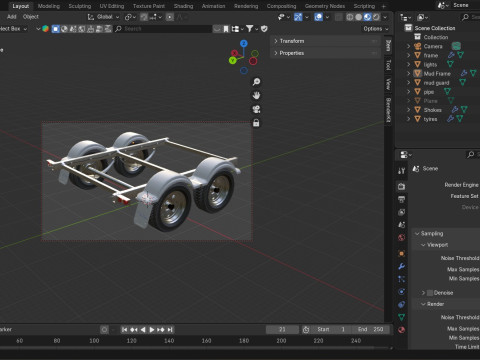Open the sidebar View tab
Screen dimensions: 480x360
388,84
